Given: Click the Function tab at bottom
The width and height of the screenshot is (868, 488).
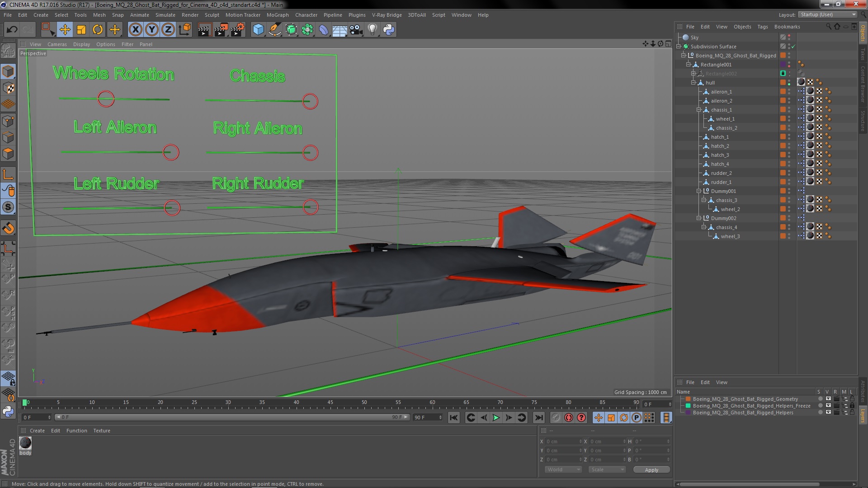Looking at the screenshot, I should (76, 430).
